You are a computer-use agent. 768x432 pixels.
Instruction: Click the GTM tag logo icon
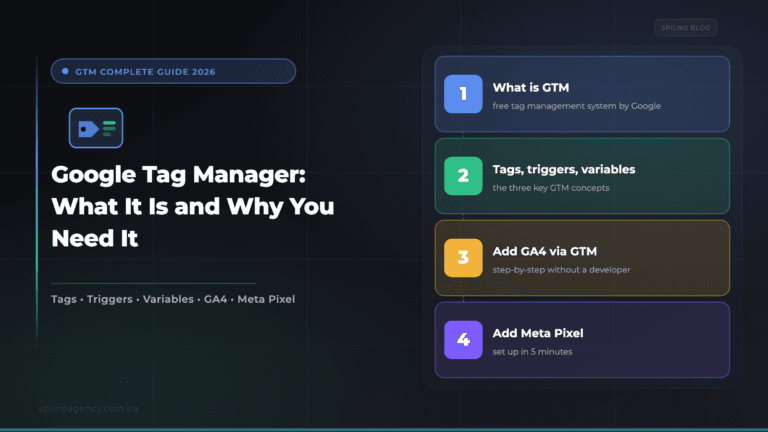96,128
